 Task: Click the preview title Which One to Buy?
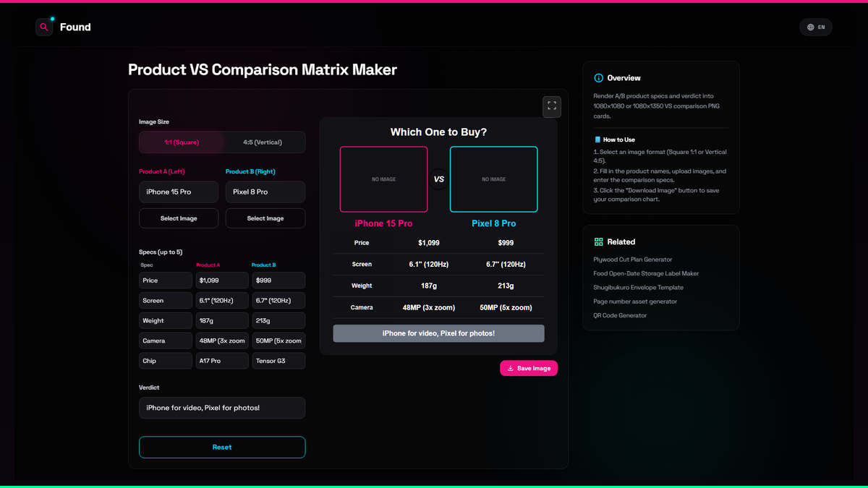(x=438, y=132)
